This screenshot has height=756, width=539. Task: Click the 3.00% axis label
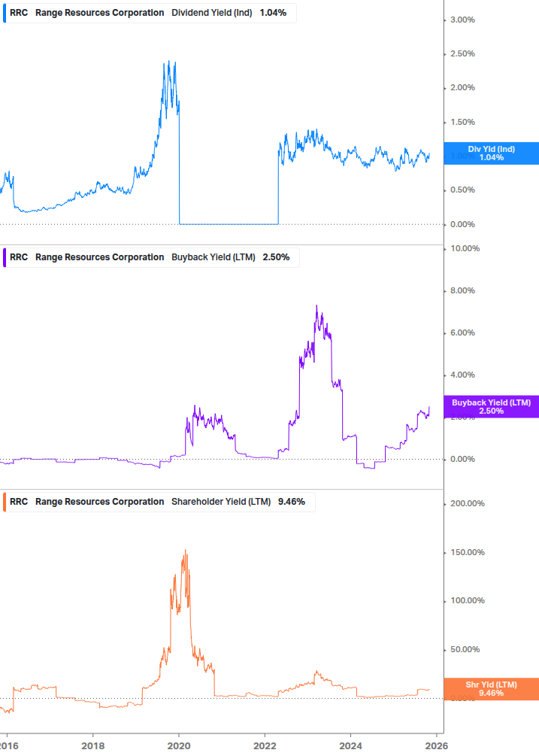[x=462, y=20]
